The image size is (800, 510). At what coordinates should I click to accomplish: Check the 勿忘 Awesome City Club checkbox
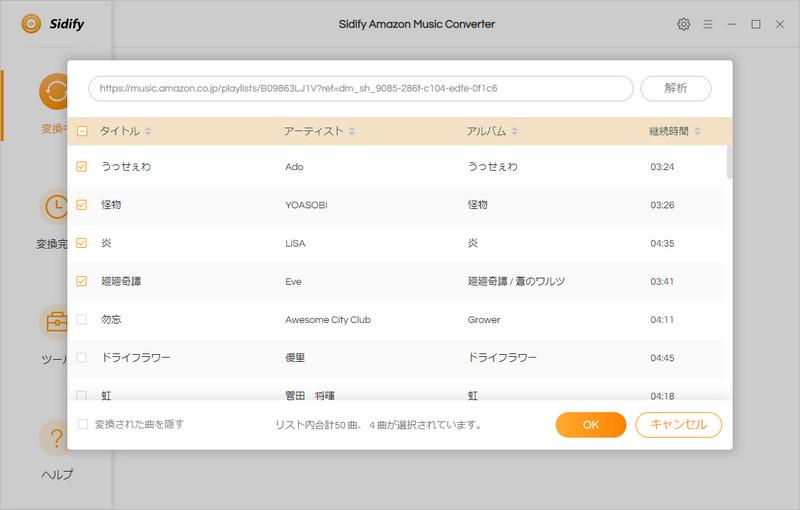[82, 319]
